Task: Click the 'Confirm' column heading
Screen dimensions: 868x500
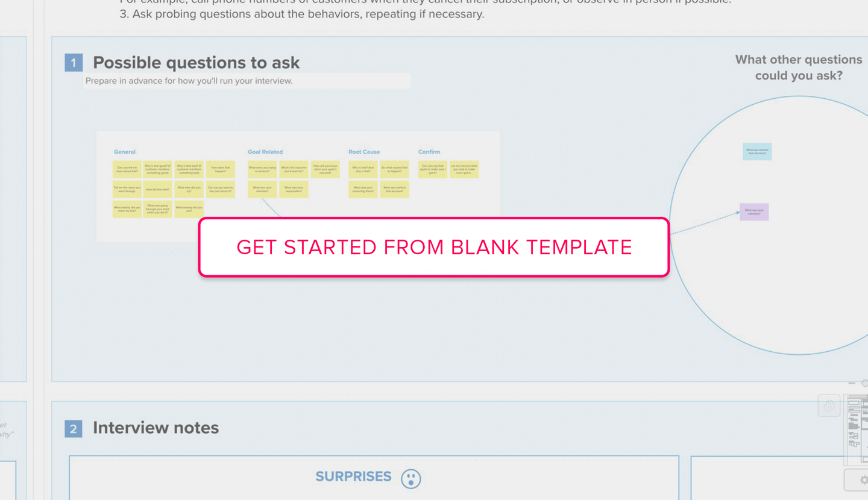Action: pos(429,152)
